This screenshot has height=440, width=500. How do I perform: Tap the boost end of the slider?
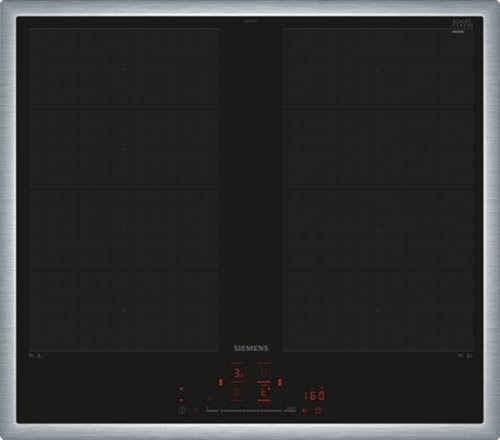[291, 408]
